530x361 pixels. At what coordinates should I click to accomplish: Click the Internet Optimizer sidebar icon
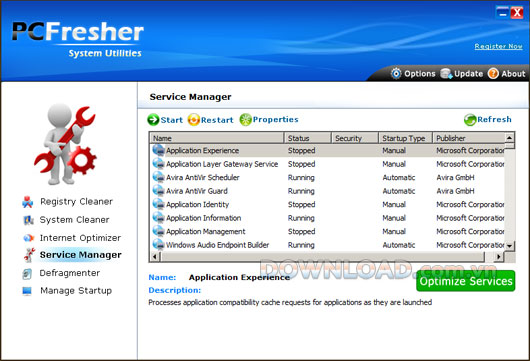[28, 238]
